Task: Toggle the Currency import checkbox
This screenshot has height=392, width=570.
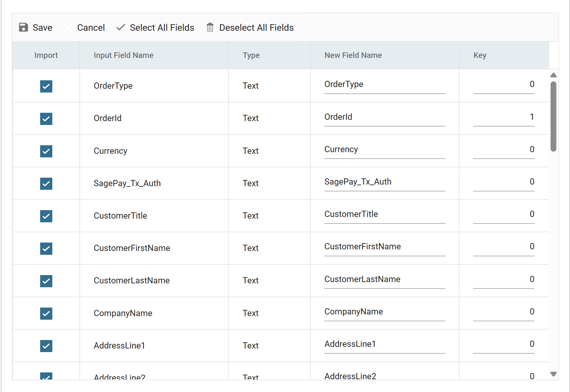Action: click(x=46, y=151)
